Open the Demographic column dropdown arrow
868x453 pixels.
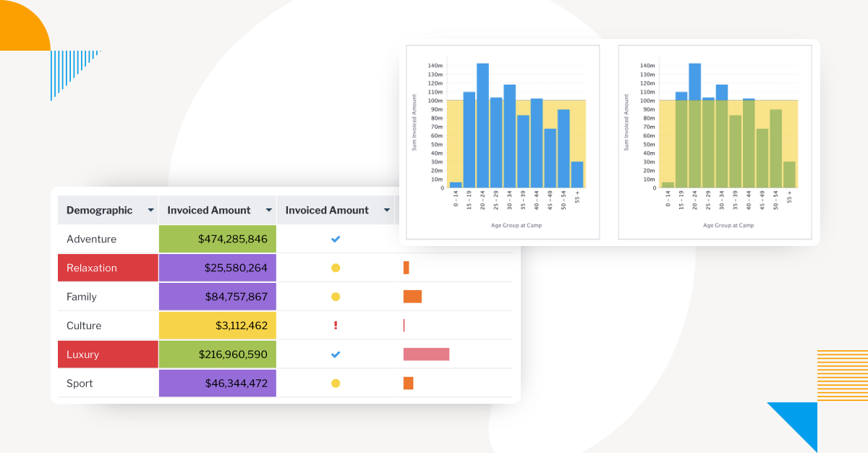point(150,211)
